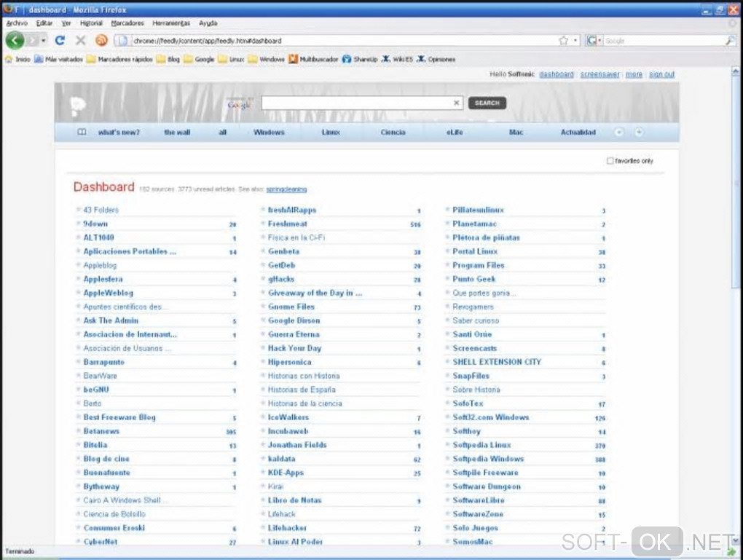Click the bullet marker beside Portal Linux
The width and height of the screenshot is (743, 560).
coord(447,251)
